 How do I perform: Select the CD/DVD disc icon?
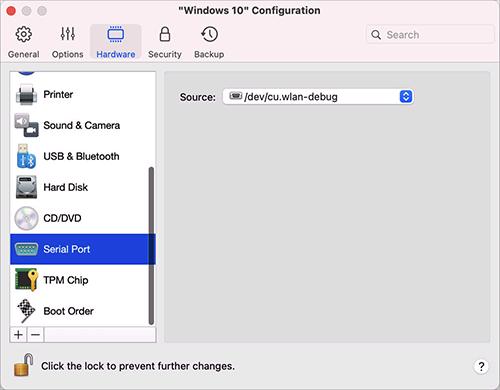26,218
